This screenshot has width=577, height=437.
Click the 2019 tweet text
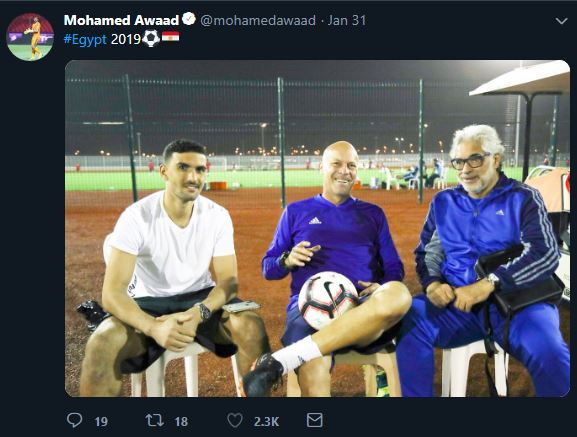point(126,39)
